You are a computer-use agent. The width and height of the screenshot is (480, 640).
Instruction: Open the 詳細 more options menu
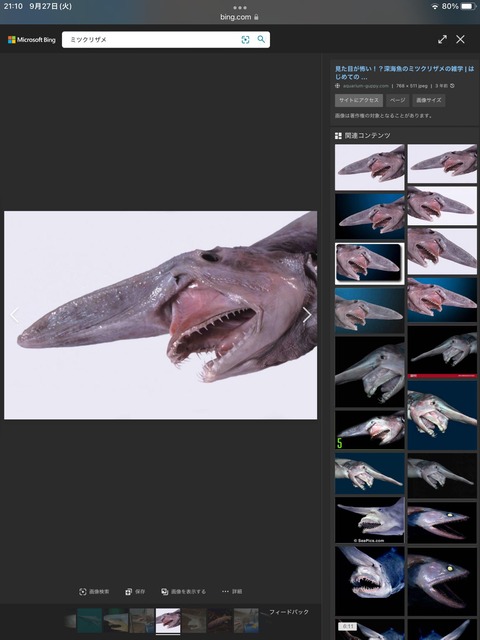(x=232, y=591)
